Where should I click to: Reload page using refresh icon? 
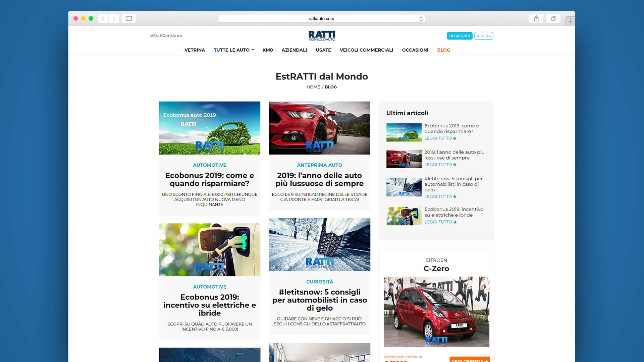pyautogui.click(x=421, y=19)
